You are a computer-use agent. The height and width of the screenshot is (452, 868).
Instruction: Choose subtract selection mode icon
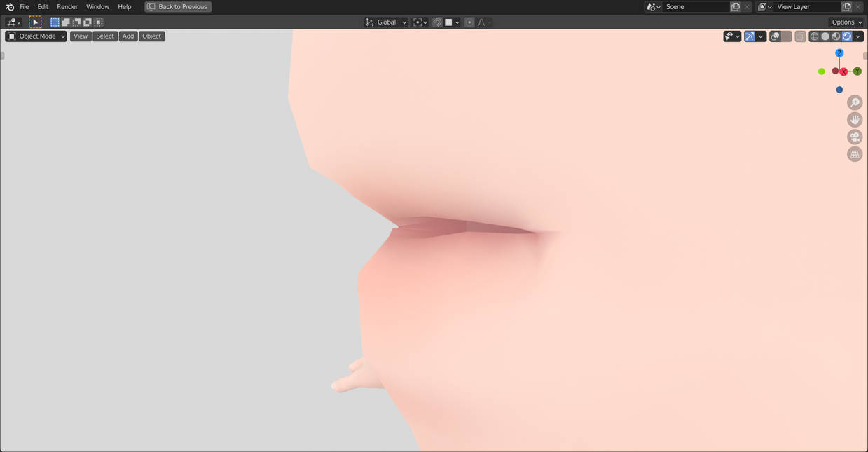76,22
